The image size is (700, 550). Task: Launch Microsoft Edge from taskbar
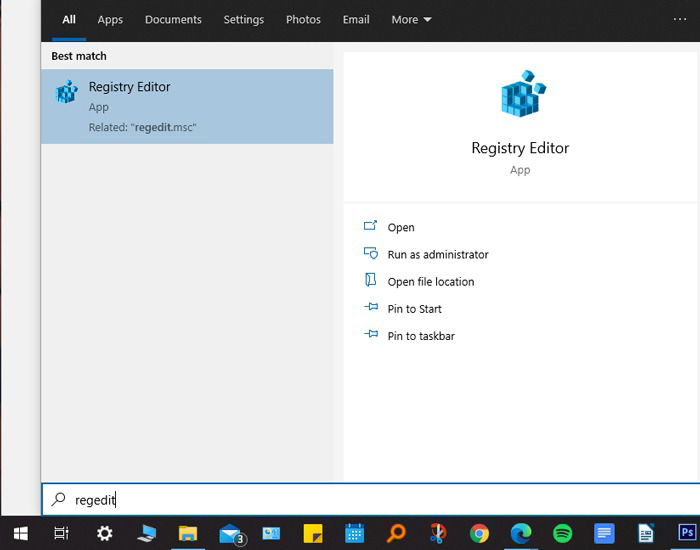point(521,533)
